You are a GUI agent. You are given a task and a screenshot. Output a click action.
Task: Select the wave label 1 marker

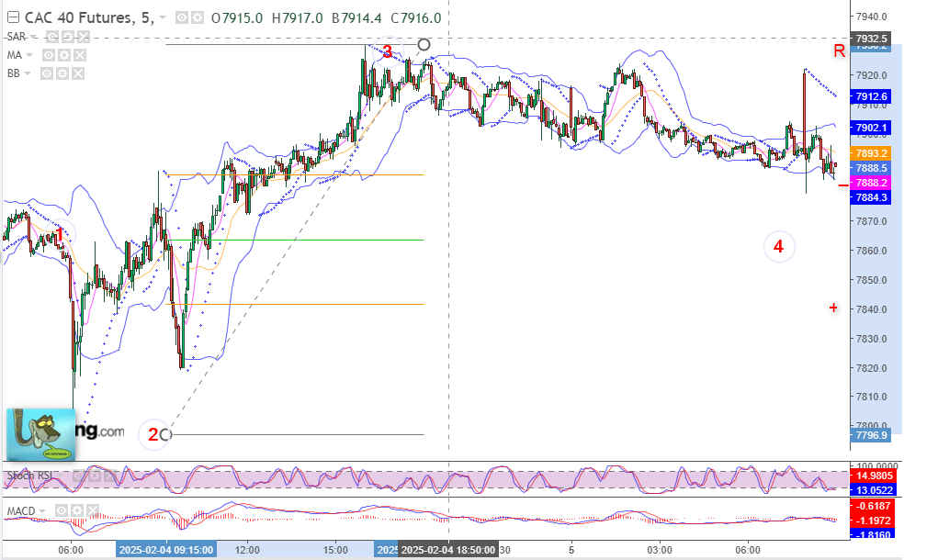(x=59, y=234)
